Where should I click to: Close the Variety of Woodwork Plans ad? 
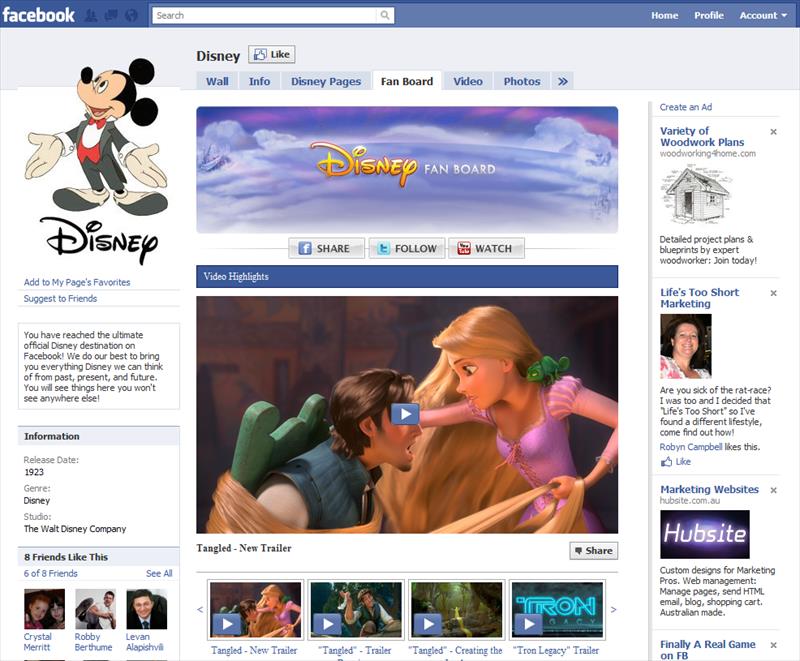click(x=773, y=132)
